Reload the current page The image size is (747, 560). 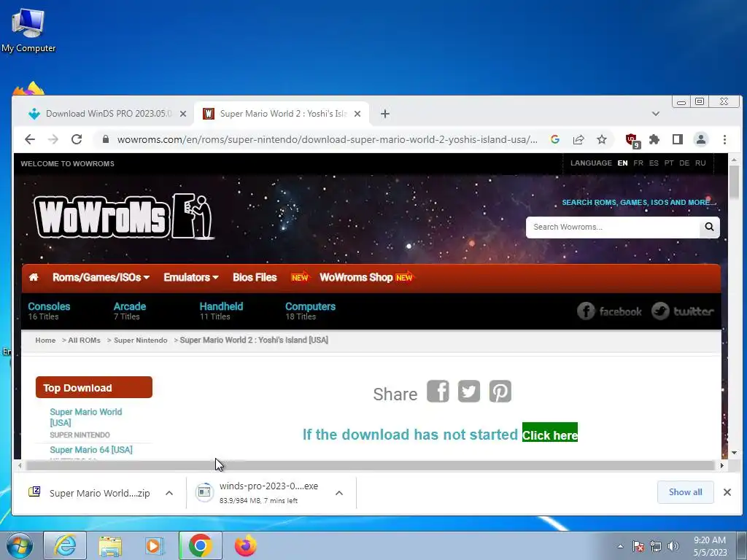coord(77,139)
